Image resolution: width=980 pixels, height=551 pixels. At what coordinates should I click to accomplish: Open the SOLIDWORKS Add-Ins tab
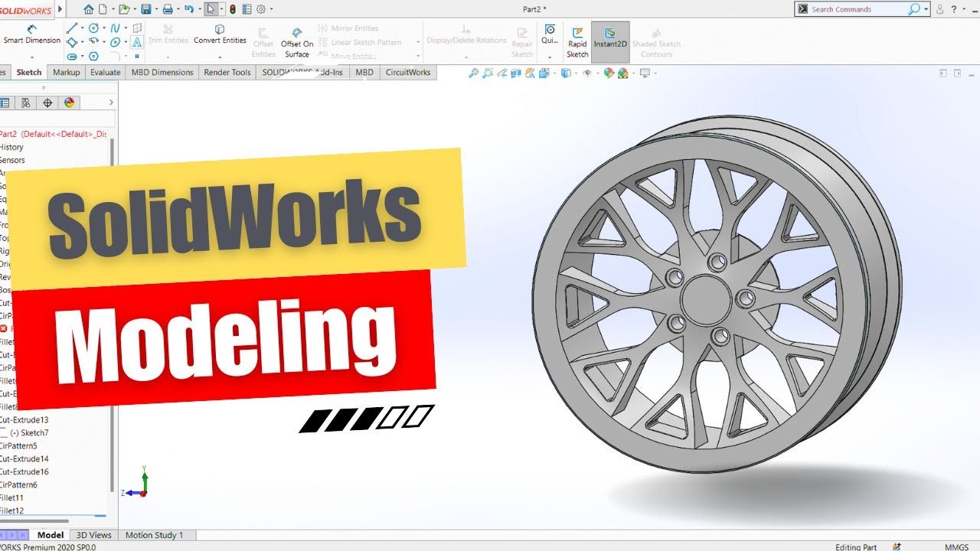(302, 73)
